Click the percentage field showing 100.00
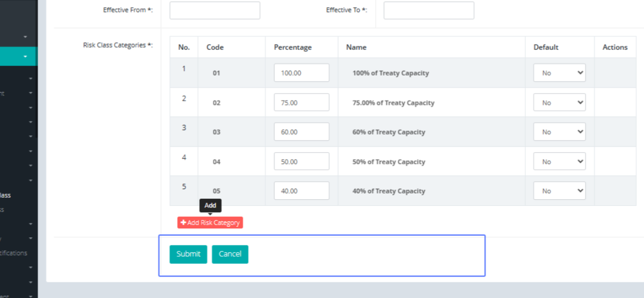644x298 pixels. click(301, 73)
